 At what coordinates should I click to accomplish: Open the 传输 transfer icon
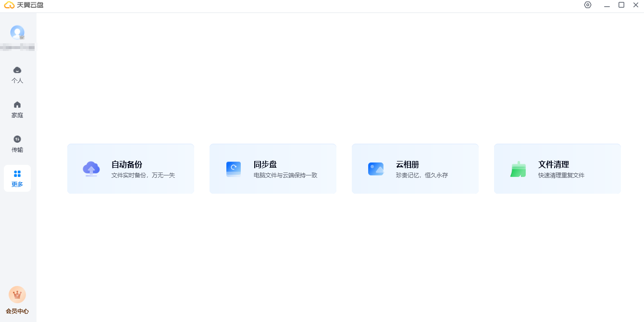pos(17,139)
